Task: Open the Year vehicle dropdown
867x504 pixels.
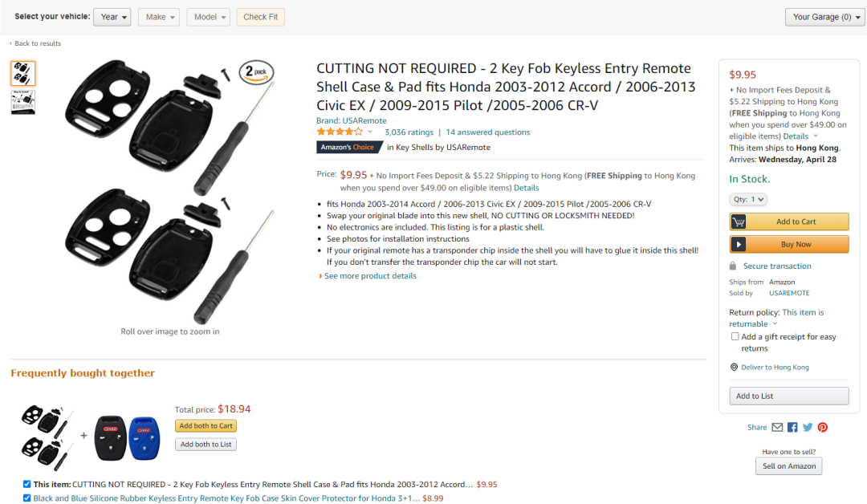Action: click(112, 17)
